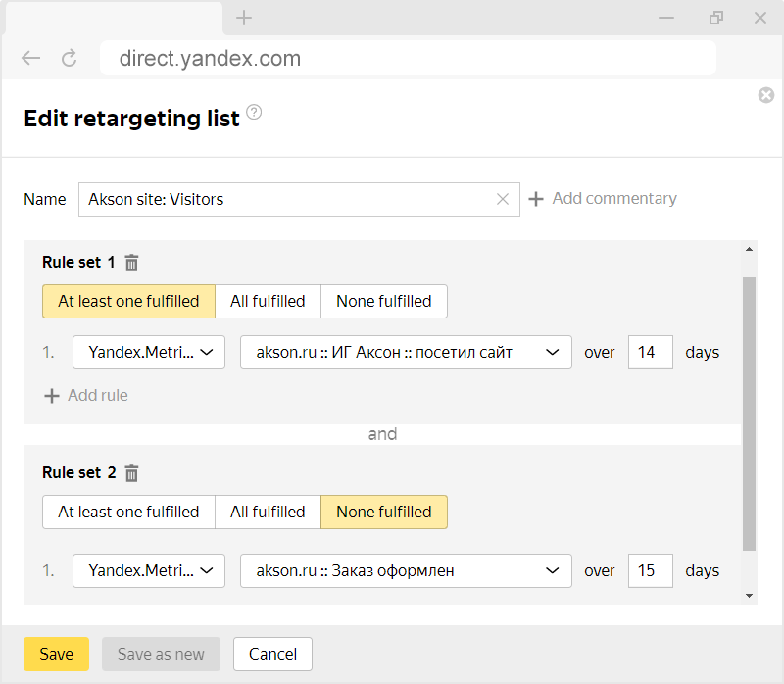
Task: Select 'All fulfilled' in Rule set 1
Action: (x=268, y=302)
